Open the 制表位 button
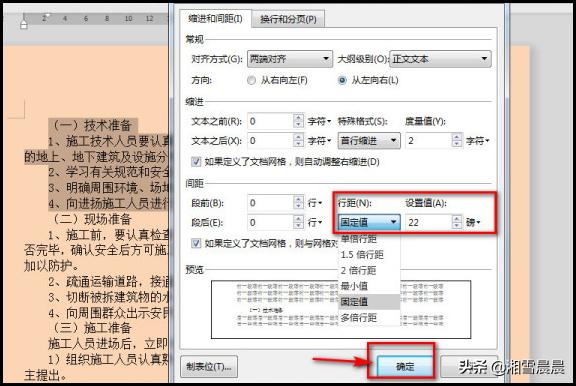This screenshot has height=386, width=576. [209, 366]
